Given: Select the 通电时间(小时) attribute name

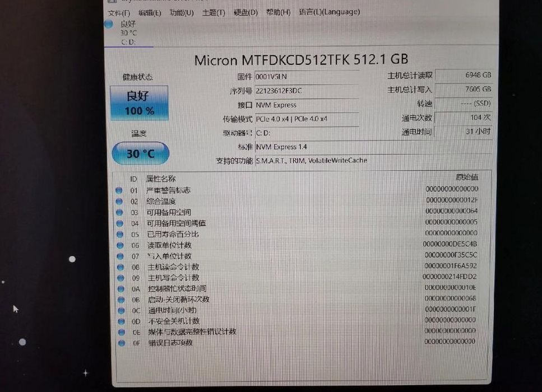Looking at the screenshot, I should pyautogui.click(x=173, y=310).
